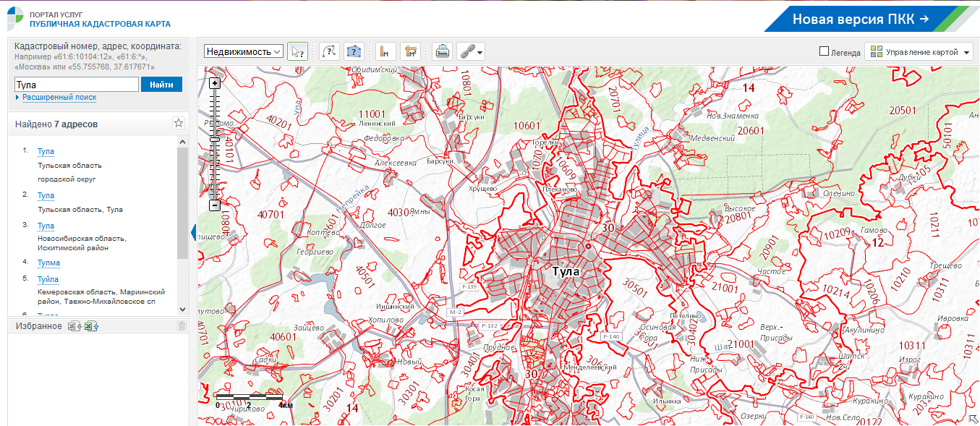Screen dimensions: 980x426
Task: Click the print map icon
Action: 442,51
